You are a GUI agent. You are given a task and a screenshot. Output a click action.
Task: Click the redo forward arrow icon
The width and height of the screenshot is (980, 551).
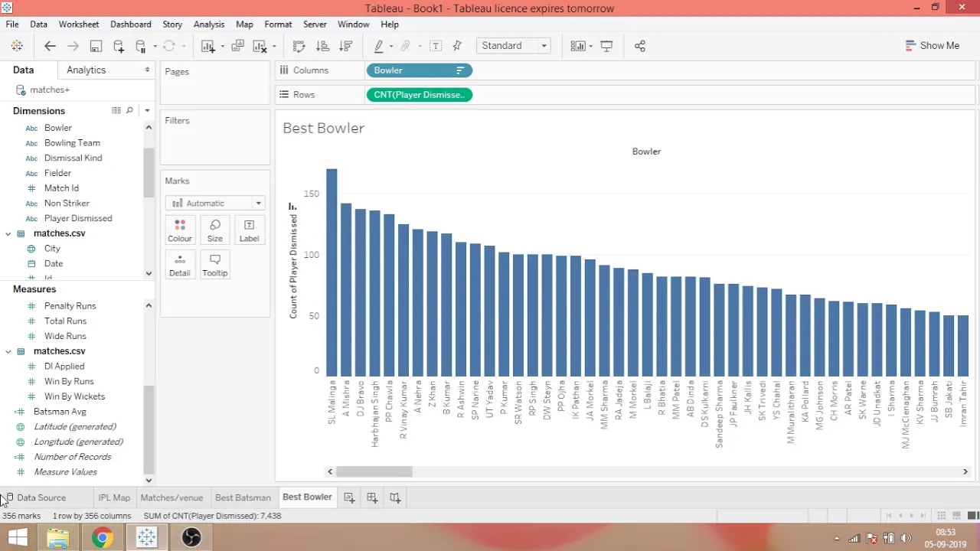[73, 46]
